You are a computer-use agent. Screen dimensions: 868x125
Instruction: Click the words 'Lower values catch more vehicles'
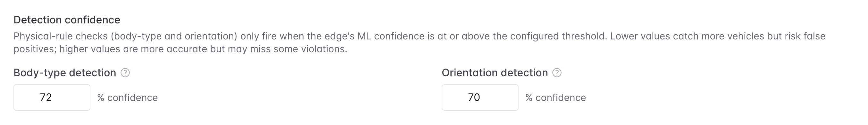[687, 36]
